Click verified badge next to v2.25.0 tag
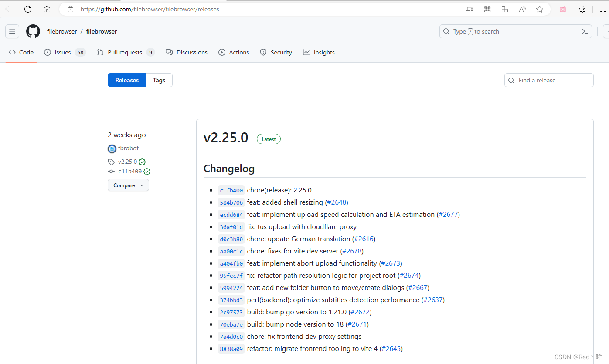This screenshot has width=609, height=364. pos(142,162)
